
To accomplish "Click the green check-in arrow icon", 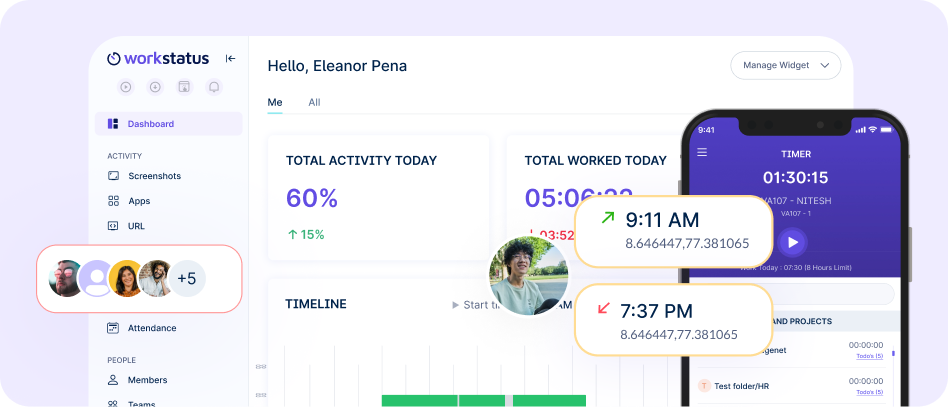I will click(x=608, y=218).
